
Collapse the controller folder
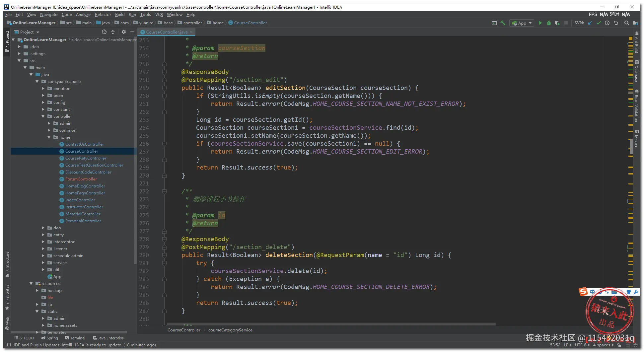tap(43, 116)
